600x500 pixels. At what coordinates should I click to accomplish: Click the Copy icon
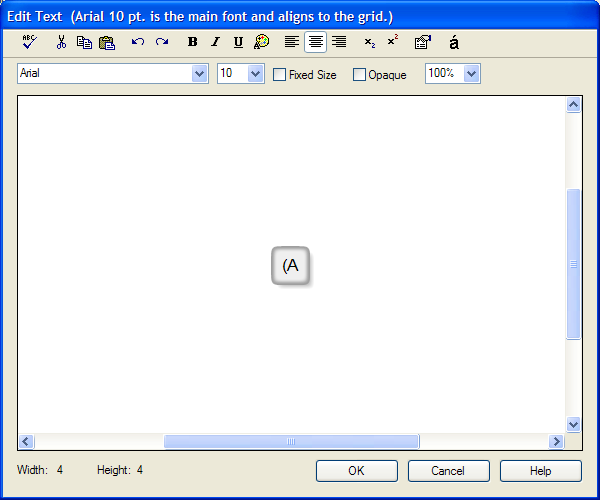84,42
